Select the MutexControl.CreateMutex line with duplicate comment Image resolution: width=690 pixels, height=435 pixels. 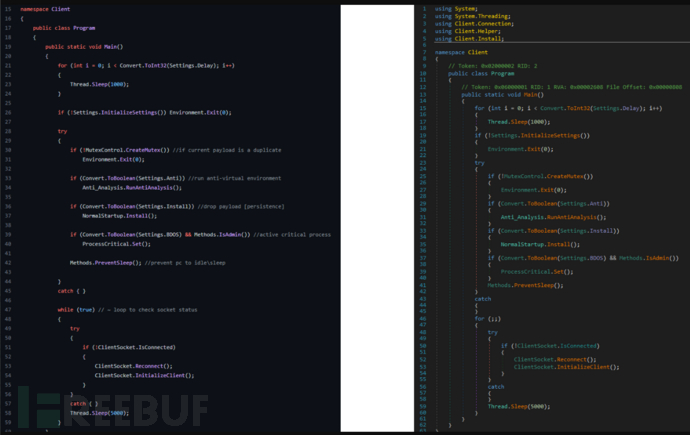click(x=176, y=150)
